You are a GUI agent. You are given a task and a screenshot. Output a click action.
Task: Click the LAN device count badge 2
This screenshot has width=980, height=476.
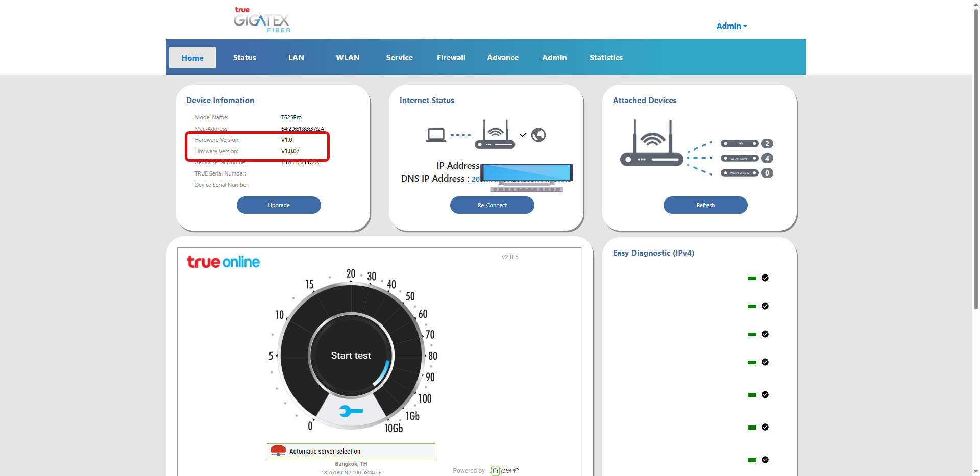[x=767, y=144]
